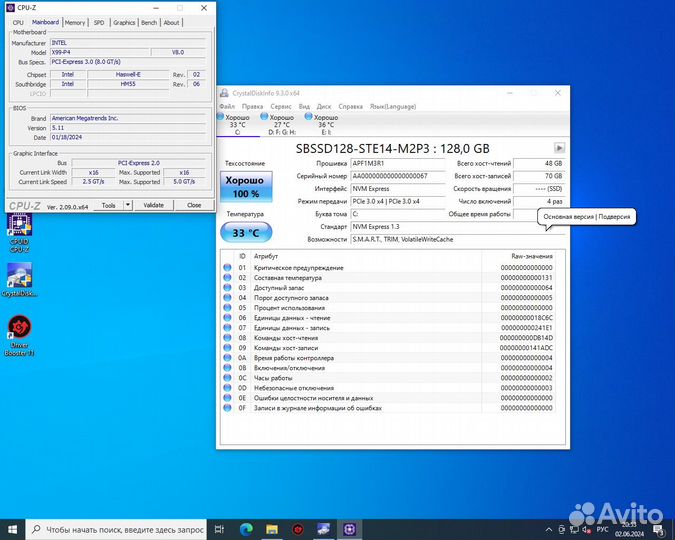Click the CPU-Z title bar icon
The width and height of the screenshot is (675, 540).
11,8
